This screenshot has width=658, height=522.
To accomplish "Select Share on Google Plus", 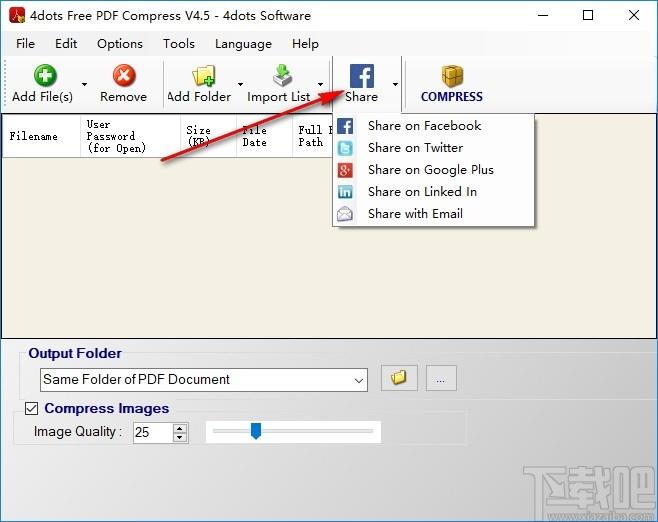I will [430, 170].
